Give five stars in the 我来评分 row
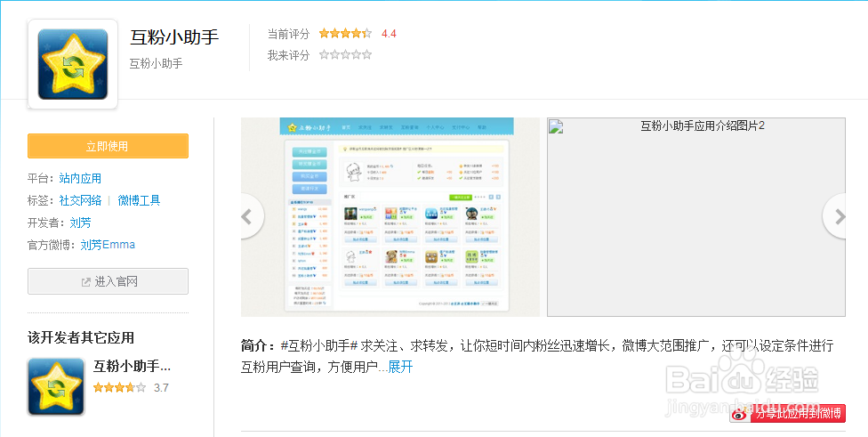Screen dimensions: 868x437 (366, 55)
